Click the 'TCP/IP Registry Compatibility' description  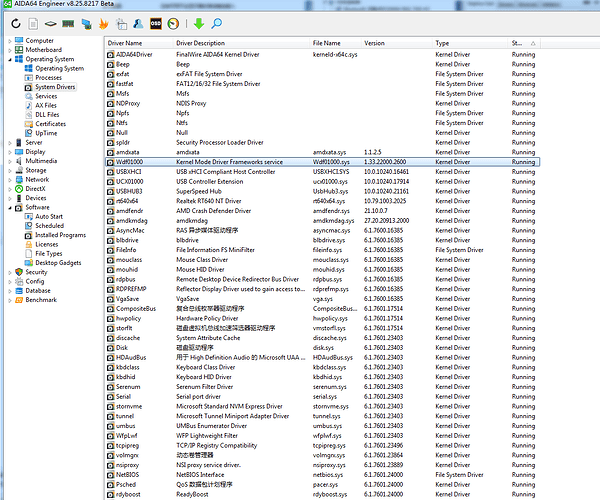click(216, 446)
